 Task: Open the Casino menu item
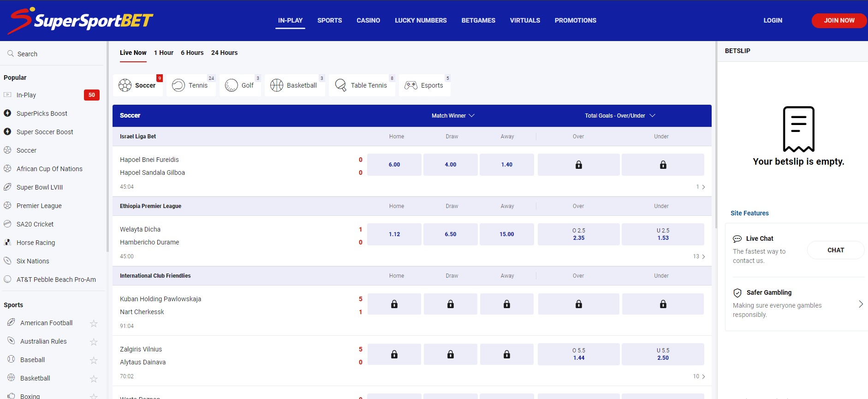coord(368,20)
